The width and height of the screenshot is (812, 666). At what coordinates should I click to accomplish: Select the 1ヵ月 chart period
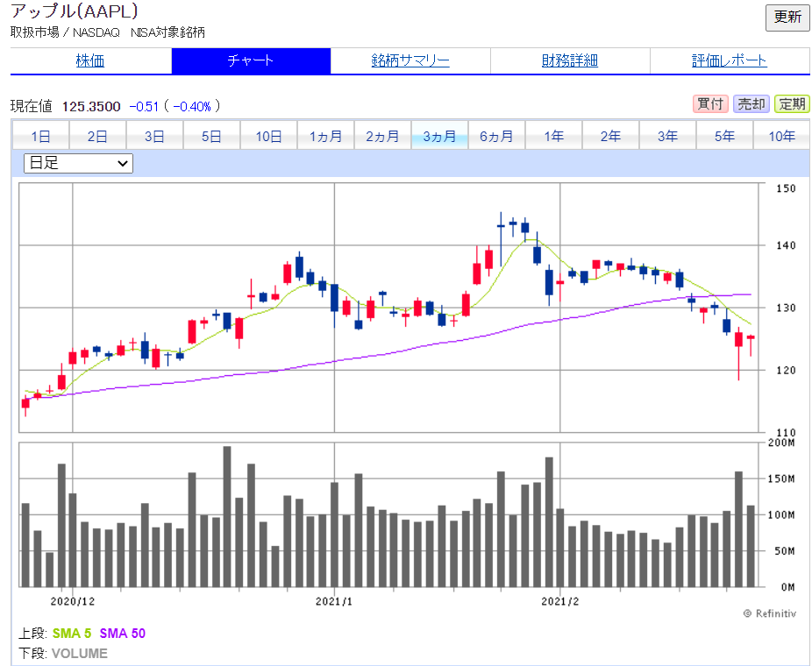[x=325, y=136]
